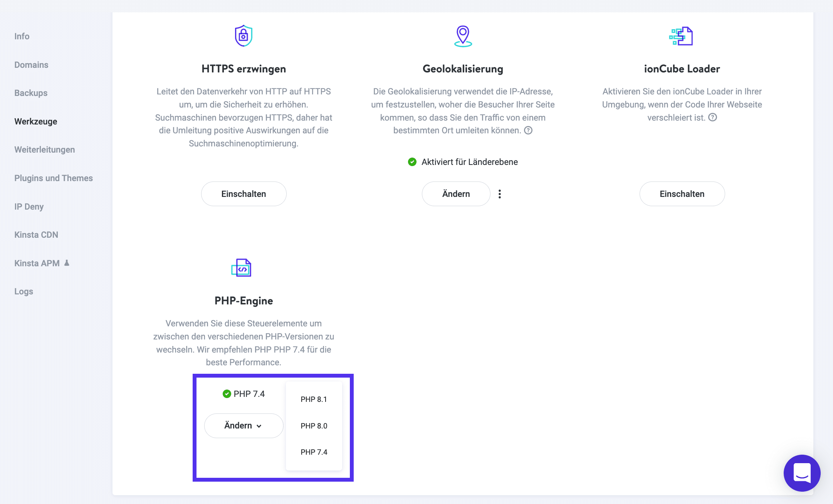Click the Geolokalisierung location pin icon
The width and height of the screenshot is (833, 504).
click(x=463, y=35)
